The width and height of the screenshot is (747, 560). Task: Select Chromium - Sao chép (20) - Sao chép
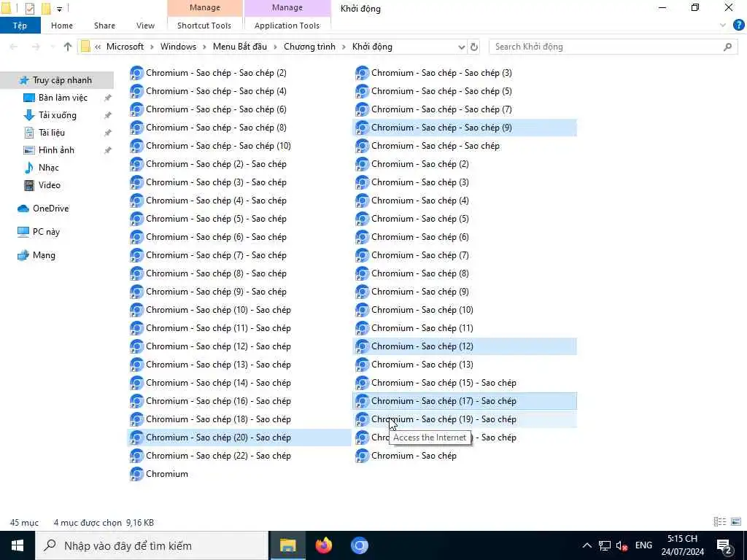239,437
